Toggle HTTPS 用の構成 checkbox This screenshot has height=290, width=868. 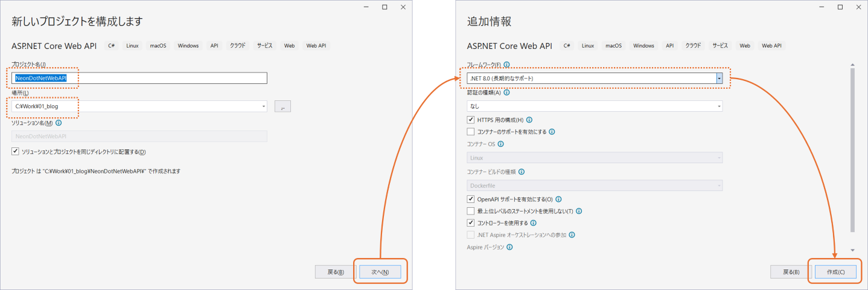(471, 120)
